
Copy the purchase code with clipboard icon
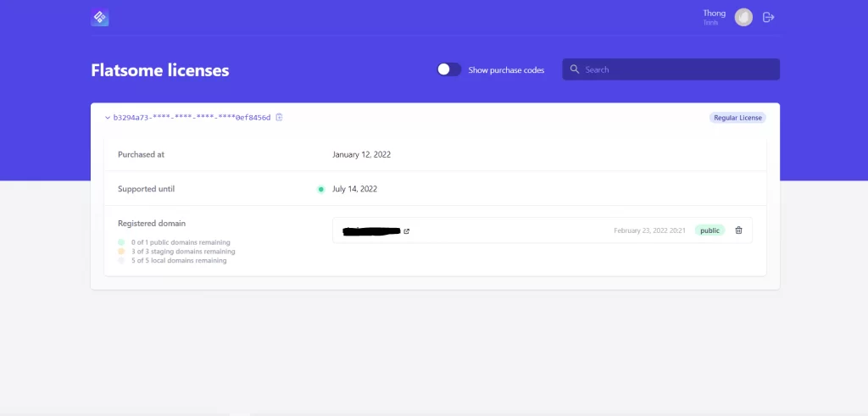tap(279, 117)
